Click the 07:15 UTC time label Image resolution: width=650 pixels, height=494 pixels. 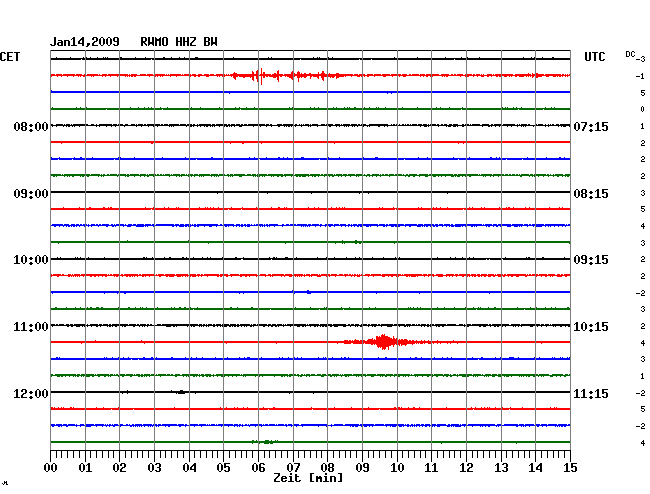(x=591, y=126)
